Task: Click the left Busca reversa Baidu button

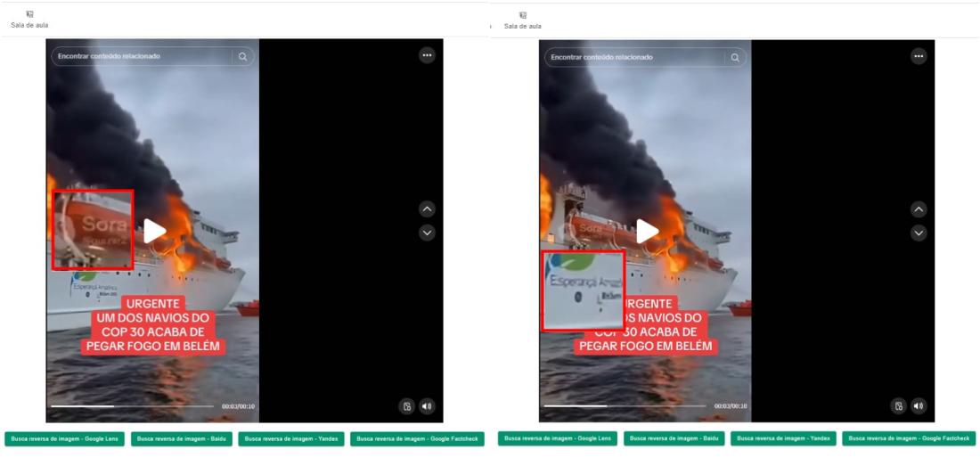Action: click(x=181, y=438)
